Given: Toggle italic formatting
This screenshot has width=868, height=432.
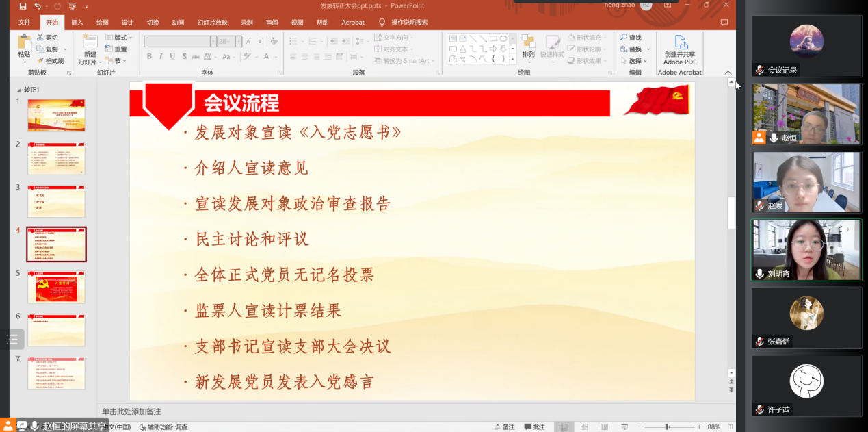Looking at the screenshot, I should pos(159,56).
